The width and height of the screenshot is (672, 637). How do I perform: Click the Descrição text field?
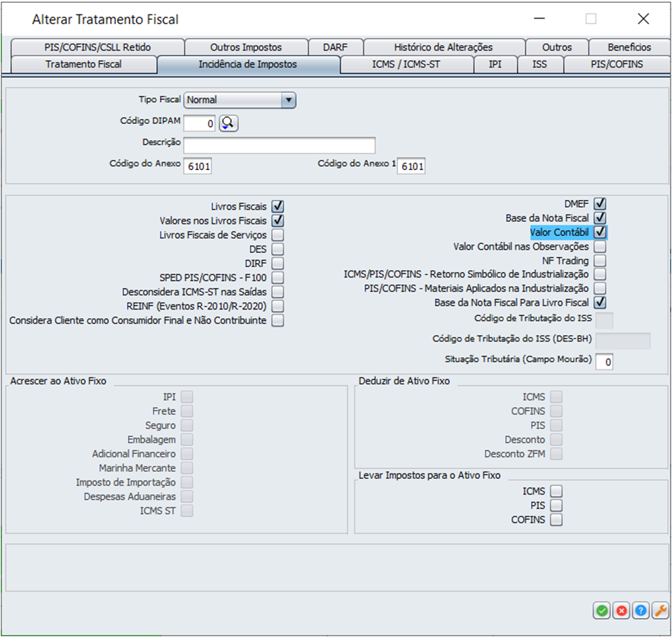[280, 145]
